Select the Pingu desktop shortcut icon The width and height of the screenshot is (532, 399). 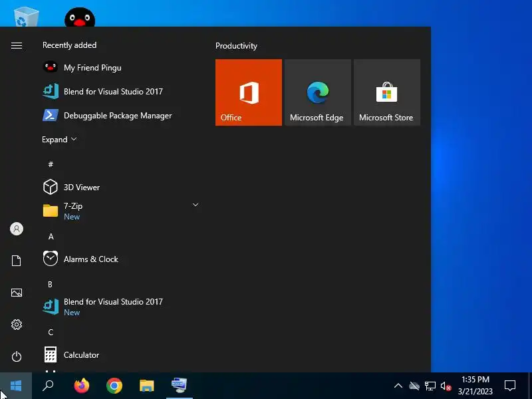click(80, 17)
